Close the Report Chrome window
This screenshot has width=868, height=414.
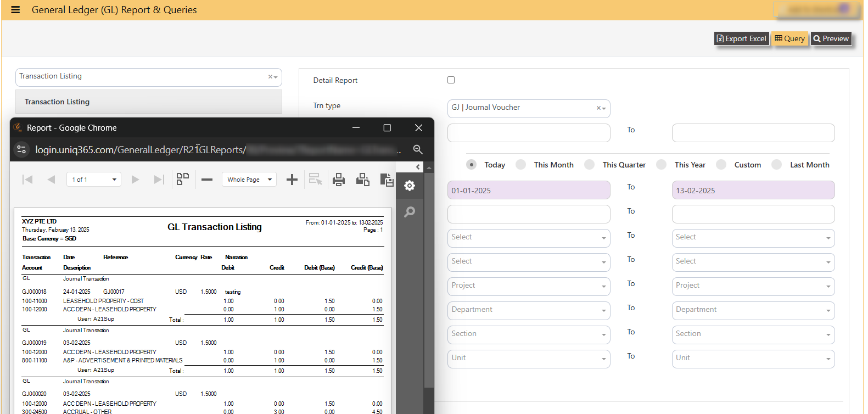[x=418, y=127]
